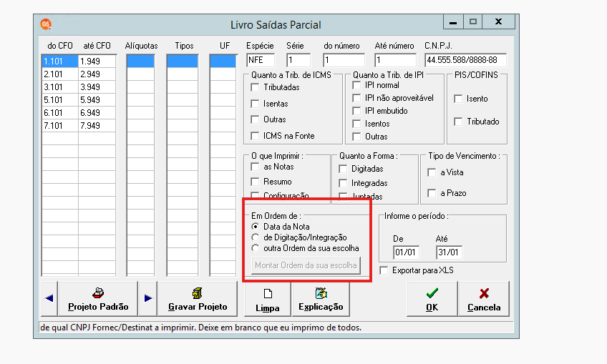The height and width of the screenshot is (364, 607).
Task: Click the Limpa button to clear fields
Action: [x=268, y=300]
